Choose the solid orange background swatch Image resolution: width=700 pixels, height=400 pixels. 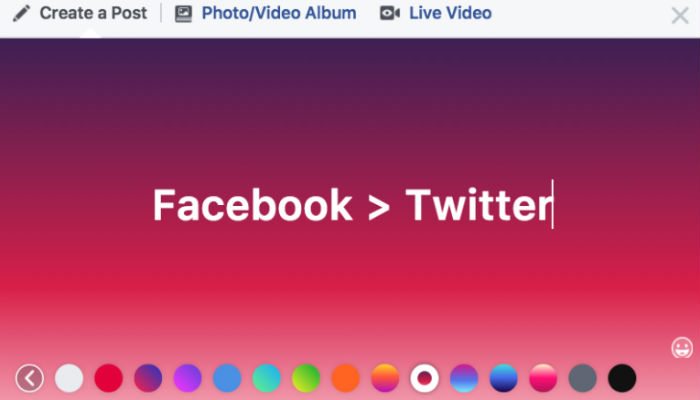346,378
